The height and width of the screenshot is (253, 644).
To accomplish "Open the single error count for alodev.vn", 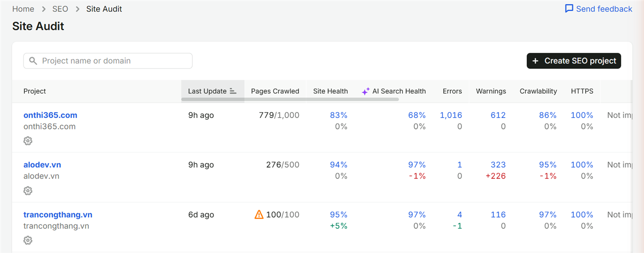I will pos(460,165).
